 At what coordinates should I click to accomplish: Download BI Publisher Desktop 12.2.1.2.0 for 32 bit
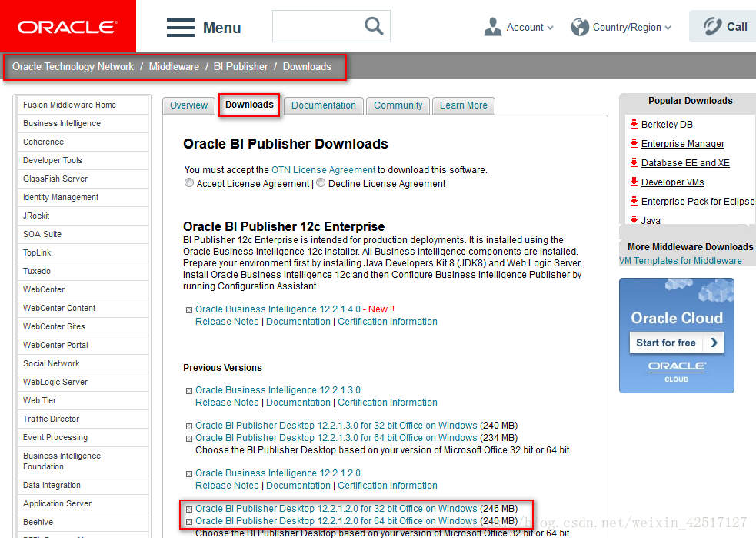pyautogui.click(x=336, y=509)
